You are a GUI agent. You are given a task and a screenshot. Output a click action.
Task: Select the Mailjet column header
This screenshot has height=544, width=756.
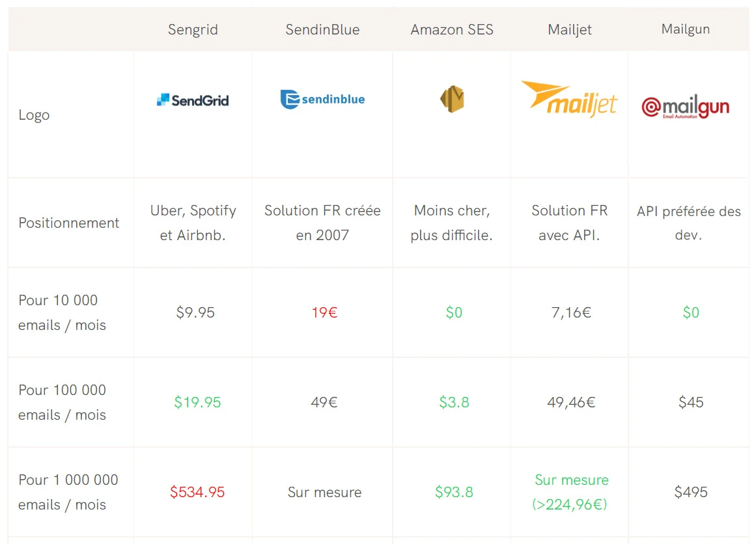[569, 30]
